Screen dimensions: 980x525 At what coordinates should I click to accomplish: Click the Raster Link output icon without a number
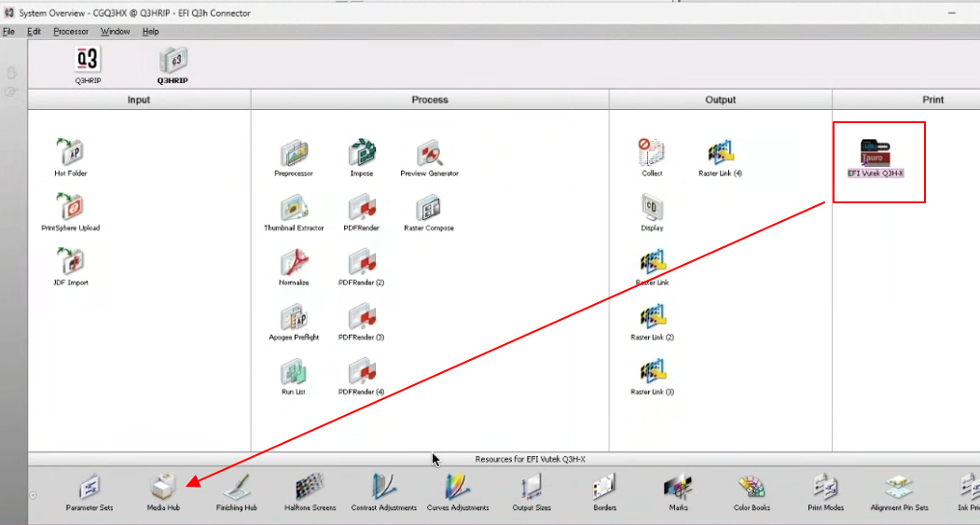(652, 261)
